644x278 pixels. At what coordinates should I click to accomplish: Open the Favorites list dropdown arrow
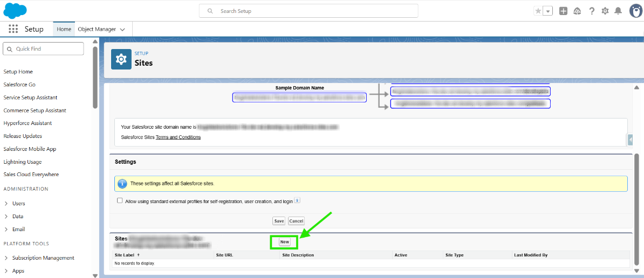(548, 11)
